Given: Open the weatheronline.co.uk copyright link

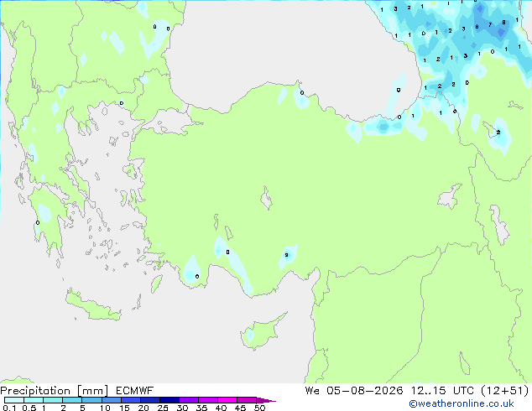Looking at the screenshot, I should coord(462,403).
